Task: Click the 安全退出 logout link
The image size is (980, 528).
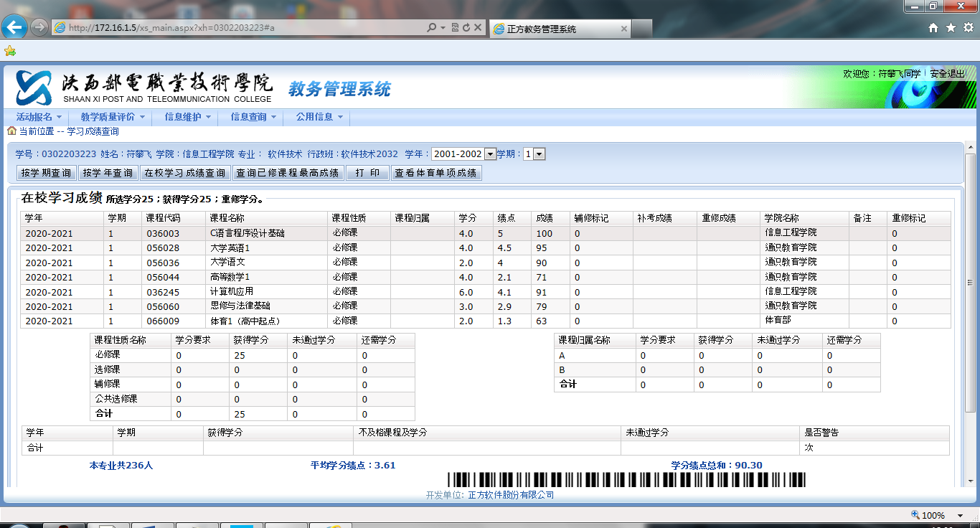Action: click(x=948, y=74)
